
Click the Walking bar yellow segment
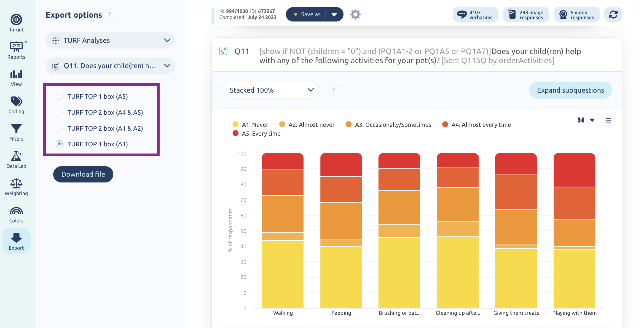[x=283, y=274]
